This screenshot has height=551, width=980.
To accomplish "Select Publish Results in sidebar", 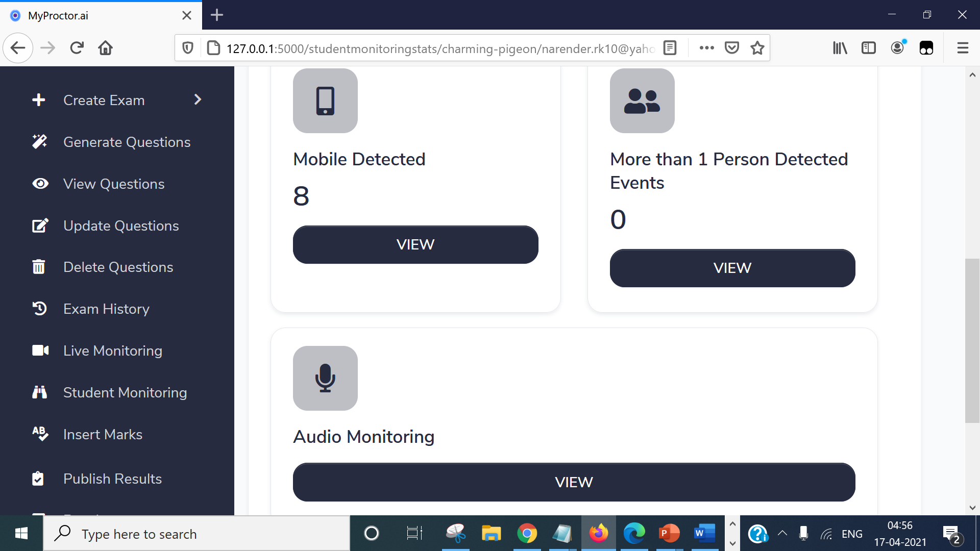I will 112,479.
